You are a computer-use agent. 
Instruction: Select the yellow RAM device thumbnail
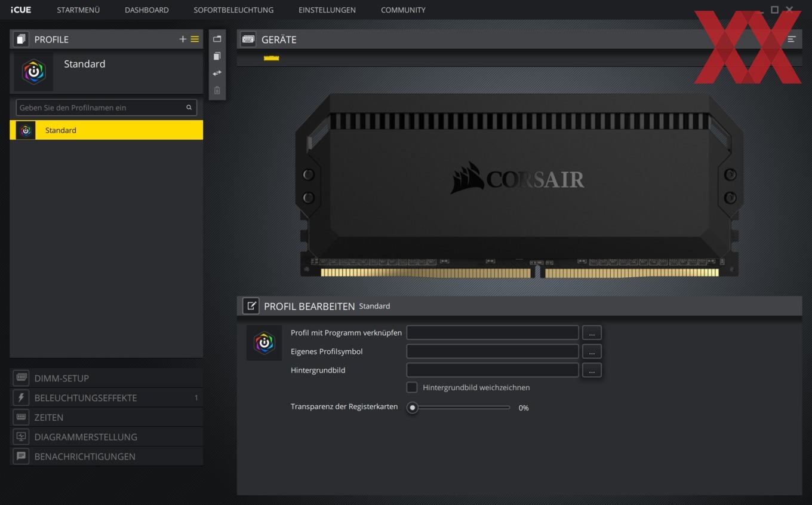coord(272,58)
